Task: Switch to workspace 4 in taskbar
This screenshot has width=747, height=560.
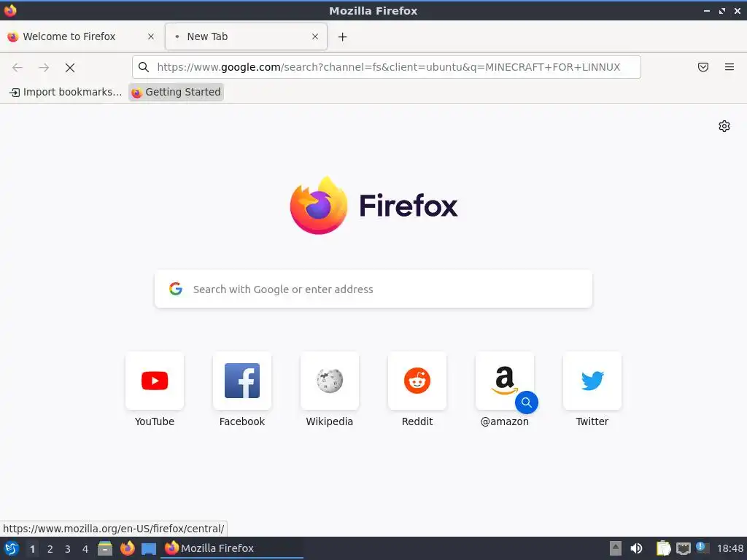Action: 85,549
